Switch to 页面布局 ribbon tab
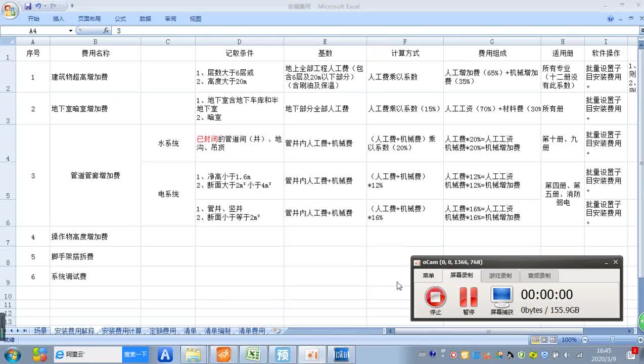The width and height of the screenshot is (644, 364). click(x=89, y=19)
